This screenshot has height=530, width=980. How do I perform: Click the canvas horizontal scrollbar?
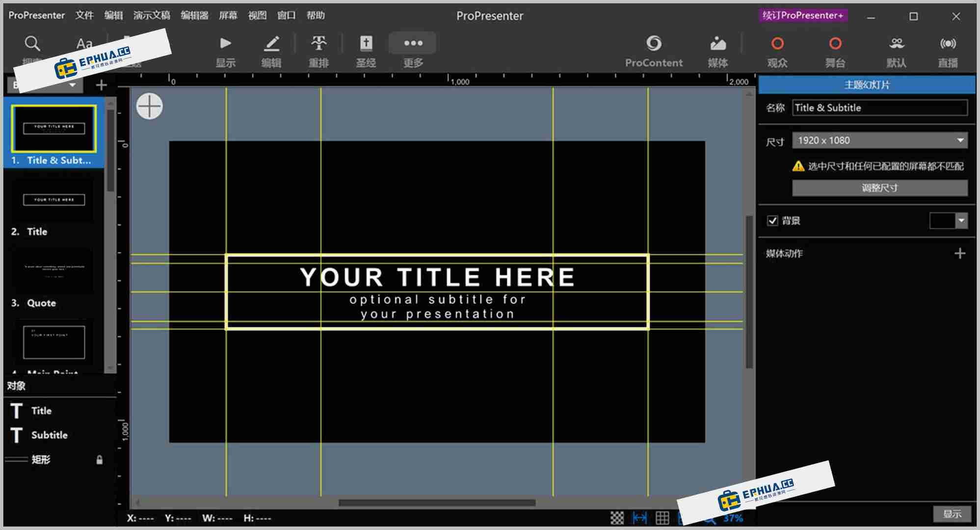[437, 503]
